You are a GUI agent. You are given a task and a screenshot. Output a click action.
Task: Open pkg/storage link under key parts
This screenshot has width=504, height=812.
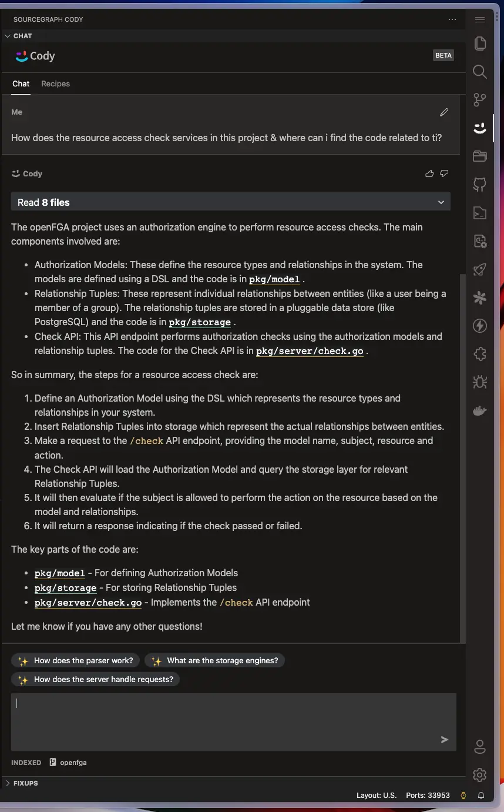[x=66, y=588]
